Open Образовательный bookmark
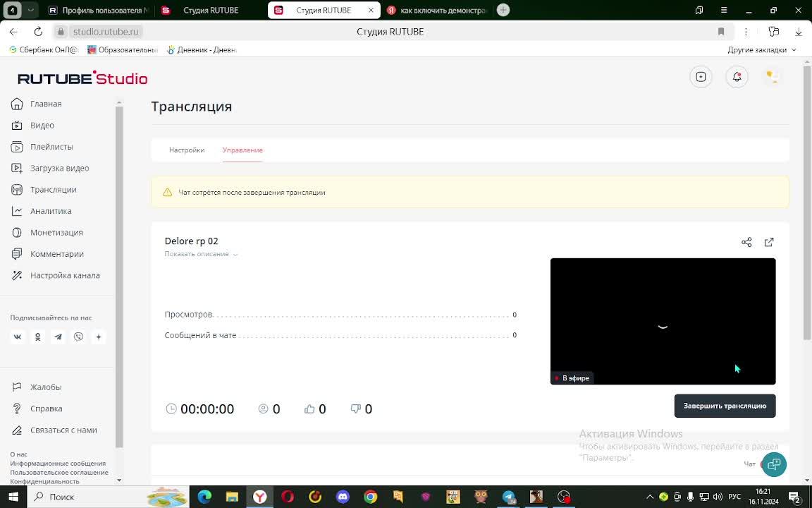Viewport: 812px width, 508px height. pyautogui.click(x=122, y=50)
